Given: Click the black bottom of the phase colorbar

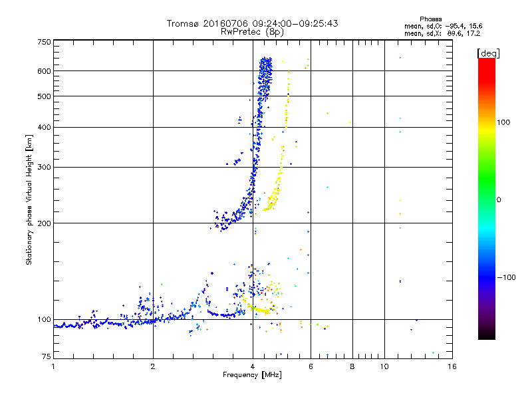Looking at the screenshot, I should [x=487, y=334].
